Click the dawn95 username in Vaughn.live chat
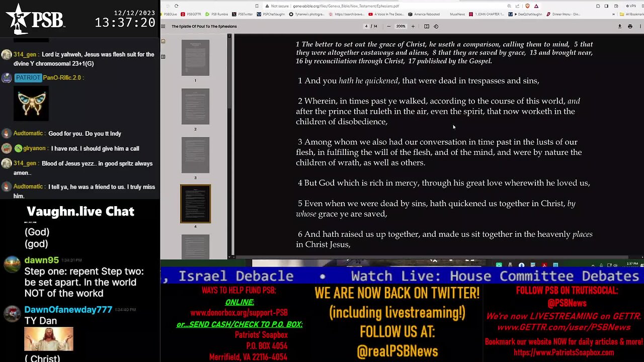 (41, 260)
